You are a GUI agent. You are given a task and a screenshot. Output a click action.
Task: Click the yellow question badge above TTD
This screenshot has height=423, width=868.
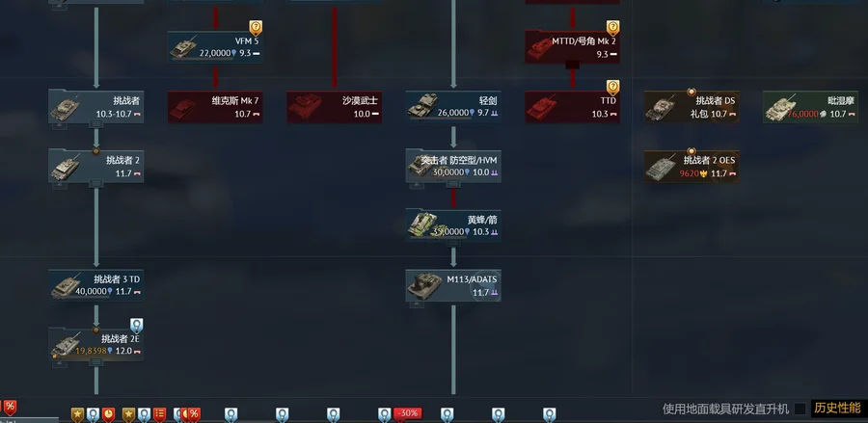click(x=612, y=88)
